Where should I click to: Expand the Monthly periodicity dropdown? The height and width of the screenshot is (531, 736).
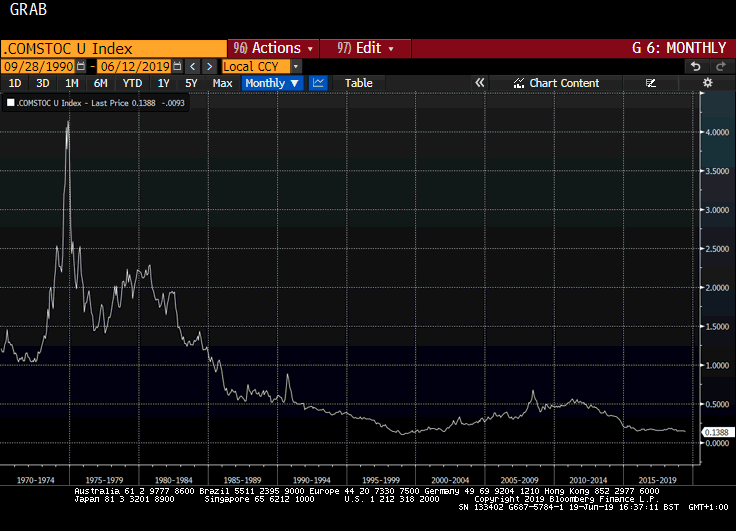point(271,83)
